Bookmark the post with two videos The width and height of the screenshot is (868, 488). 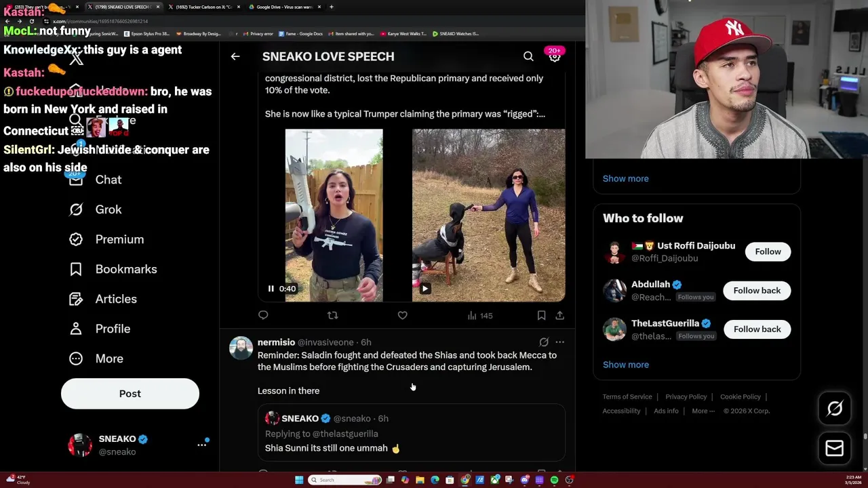(541, 315)
